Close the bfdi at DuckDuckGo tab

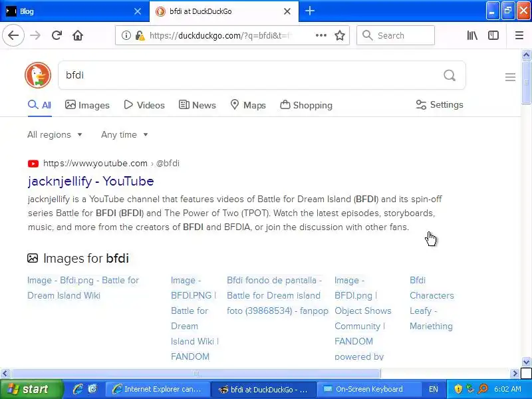tap(287, 11)
